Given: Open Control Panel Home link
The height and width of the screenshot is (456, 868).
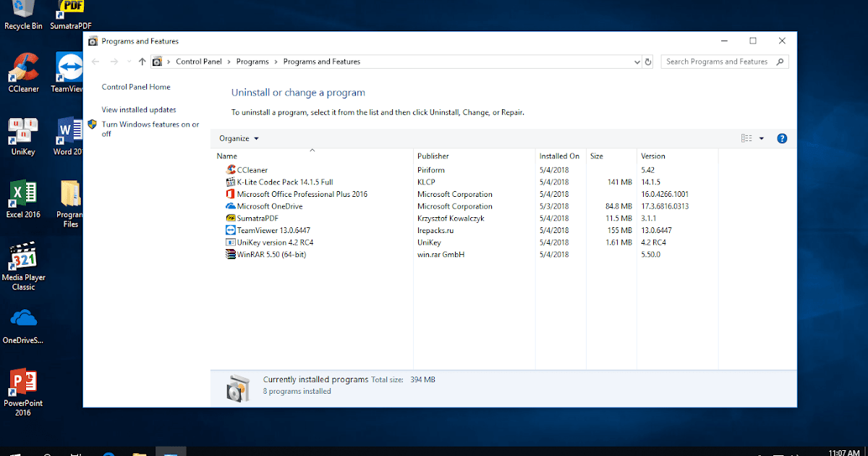Looking at the screenshot, I should (136, 87).
